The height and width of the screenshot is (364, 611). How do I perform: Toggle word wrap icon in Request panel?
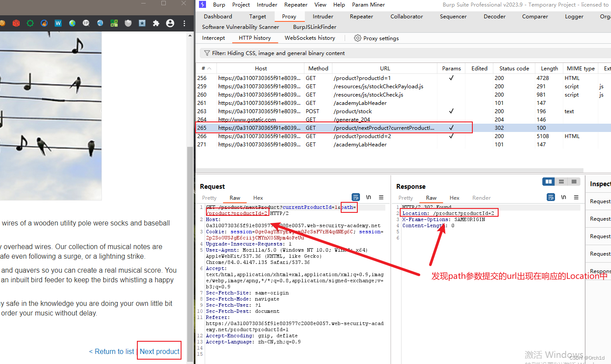(x=356, y=198)
